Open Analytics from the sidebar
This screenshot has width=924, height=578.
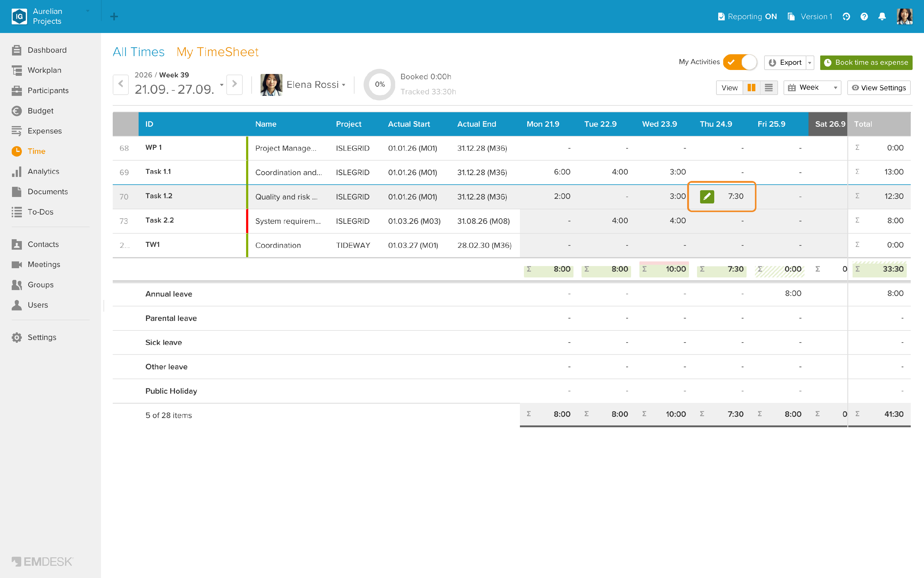pyautogui.click(x=35, y=171)
